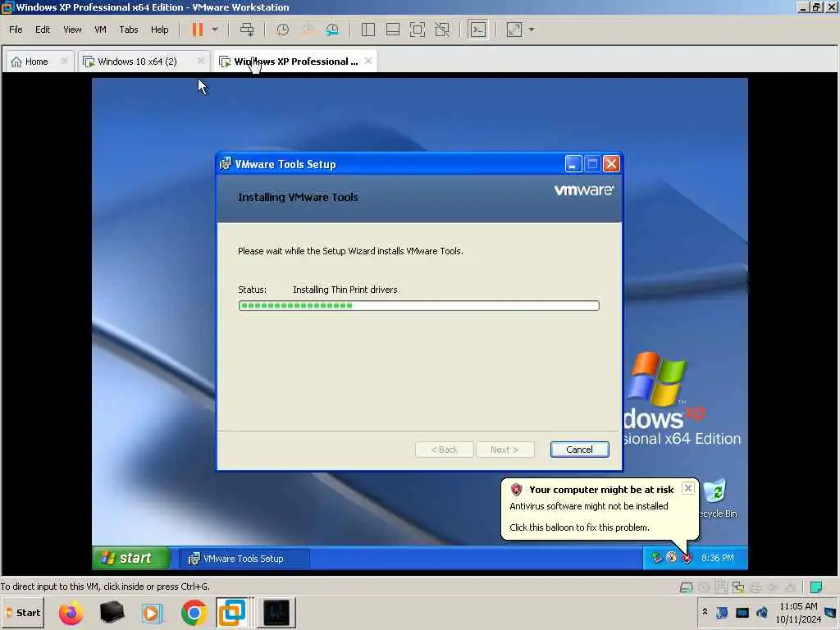Dismiss the security warning balloon
The width and height of the screenshot is (840, 630).
(688, 488)
